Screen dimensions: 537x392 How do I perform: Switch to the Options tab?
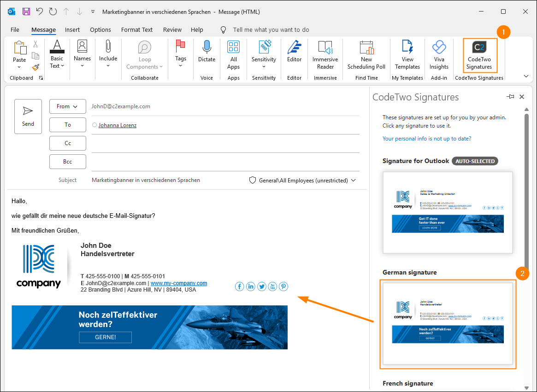point(100,30)
